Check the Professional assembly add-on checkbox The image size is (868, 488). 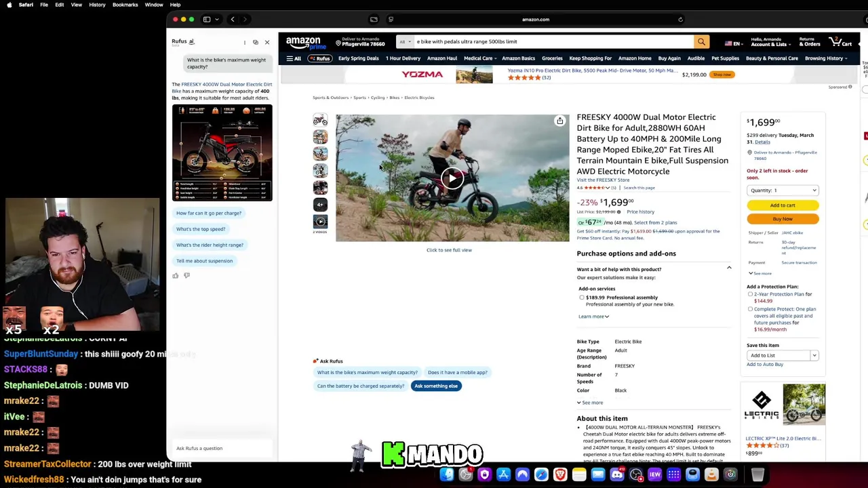click(x=582, y=298)
